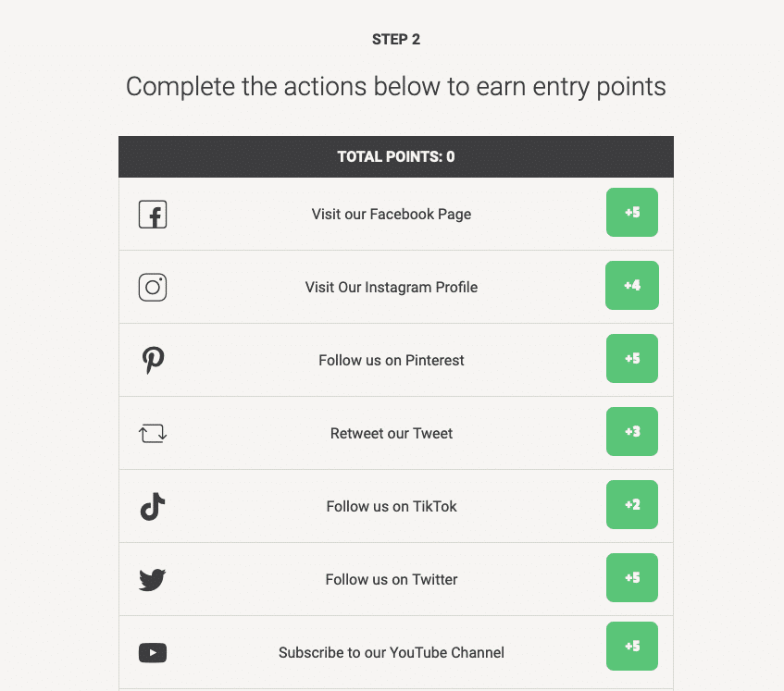Claim +2 points for TikTok
The width and height of the screenshot is (784, 691).
pyautogui.click(x=632, y=505)
